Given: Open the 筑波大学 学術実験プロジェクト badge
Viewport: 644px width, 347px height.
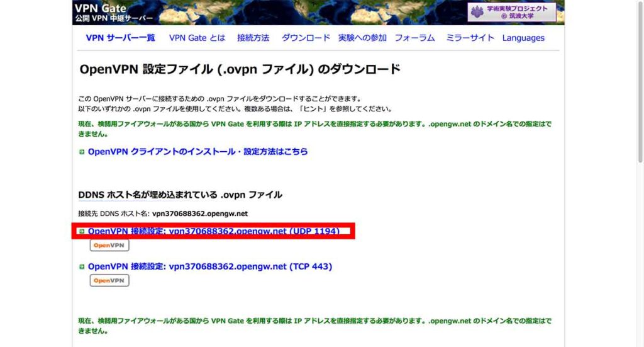Looking at the screenshot, I should point(511,13).
